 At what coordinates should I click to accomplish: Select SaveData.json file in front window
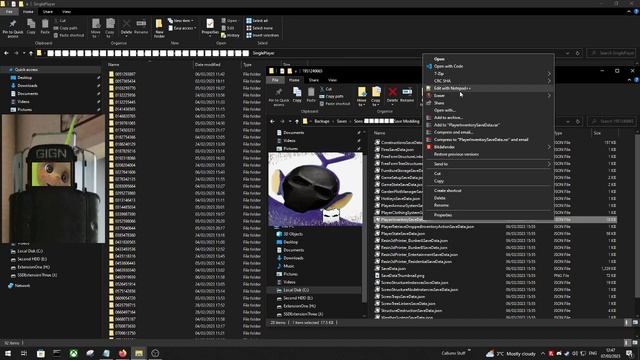pyautogui.click(x=393, y=269)
